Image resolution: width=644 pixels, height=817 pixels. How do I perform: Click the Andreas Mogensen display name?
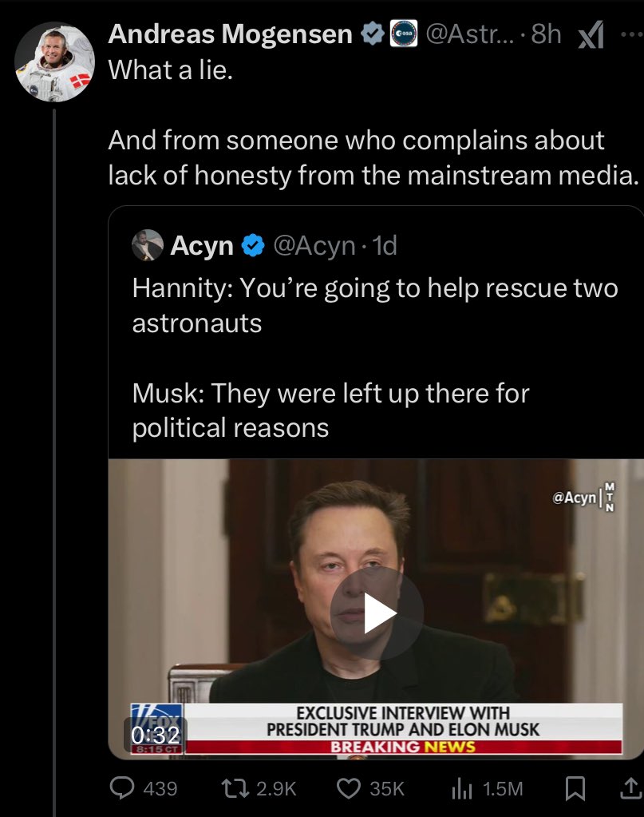click(x=231, y=34)
